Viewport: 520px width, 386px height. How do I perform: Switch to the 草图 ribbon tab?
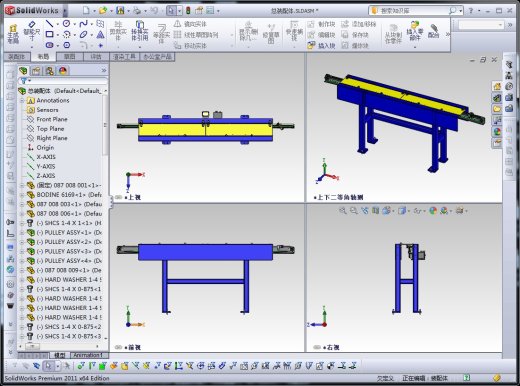[69, 57]
